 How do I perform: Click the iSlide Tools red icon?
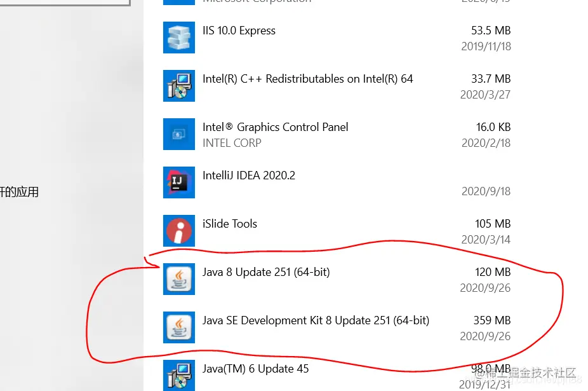coord(179,231)
